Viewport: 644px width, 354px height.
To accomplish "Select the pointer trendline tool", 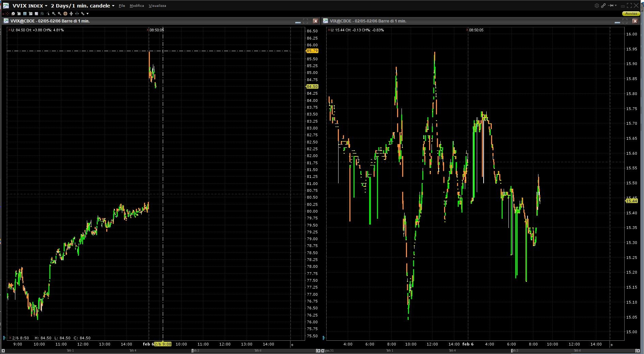I will (48, 14).
